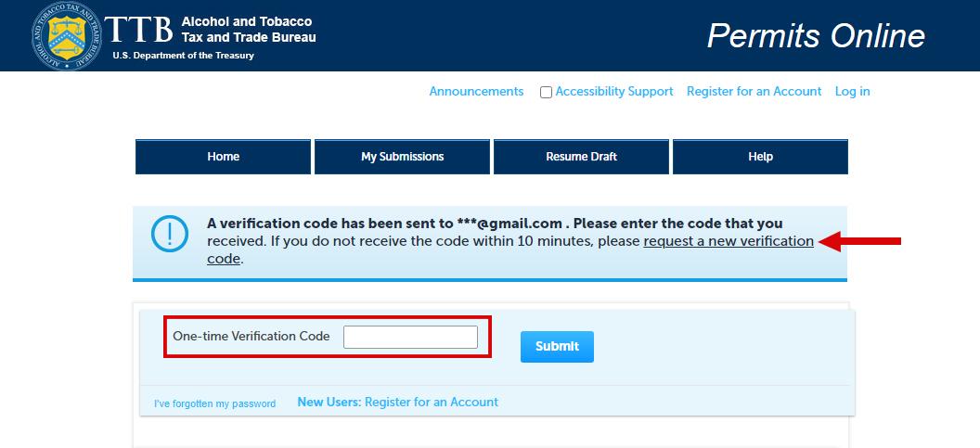The image size is (980, 448).
Task: Focus the One-time Verification Code field
Action: pos(410,337)
